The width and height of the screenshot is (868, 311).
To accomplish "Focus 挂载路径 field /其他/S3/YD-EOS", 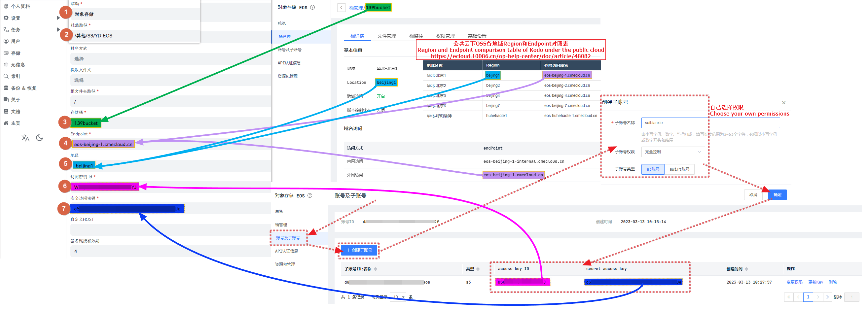I will point(135,36).
